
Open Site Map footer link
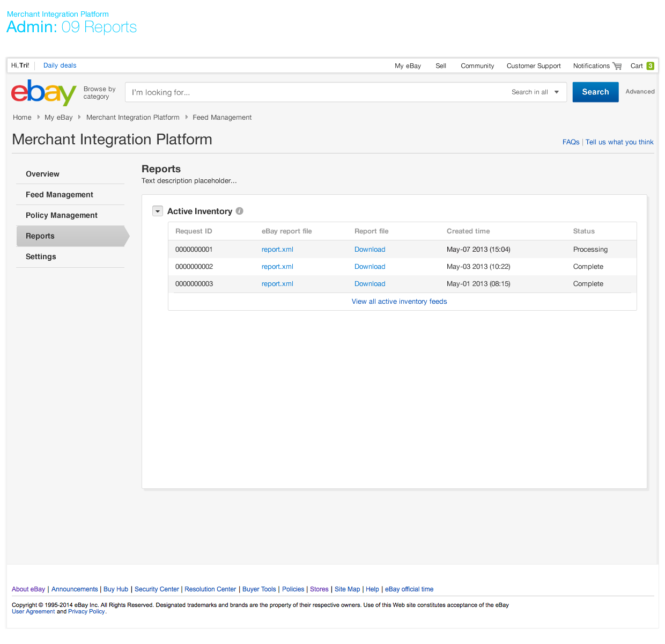pos(348,589)
